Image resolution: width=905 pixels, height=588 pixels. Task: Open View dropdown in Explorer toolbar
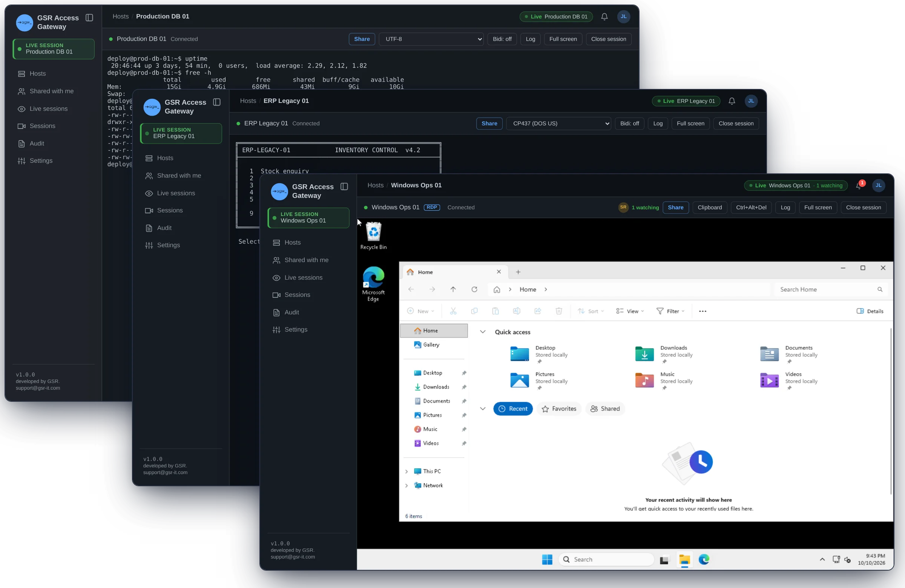630,311
